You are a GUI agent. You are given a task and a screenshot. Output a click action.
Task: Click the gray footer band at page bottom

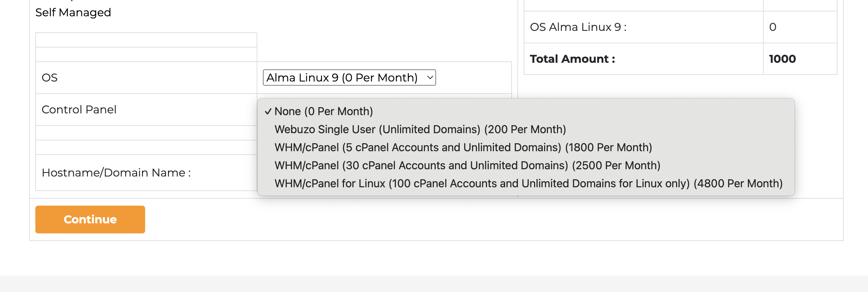[434, 284]
